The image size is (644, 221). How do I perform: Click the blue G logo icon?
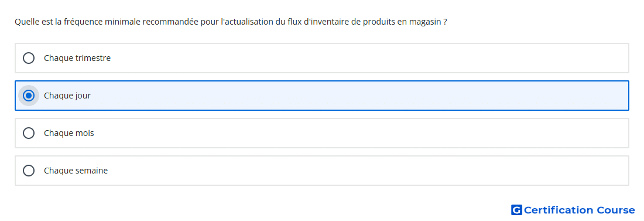click(516, 210)
